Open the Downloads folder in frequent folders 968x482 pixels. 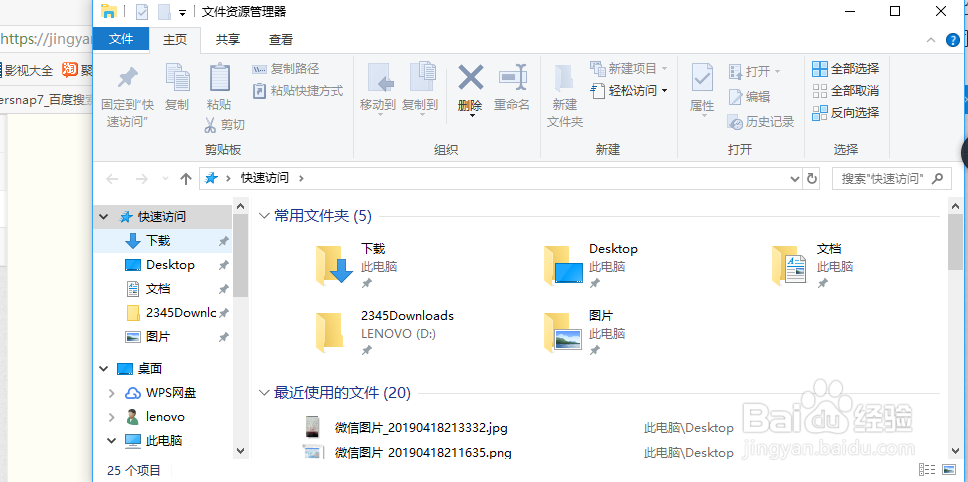tap(357, 265)
